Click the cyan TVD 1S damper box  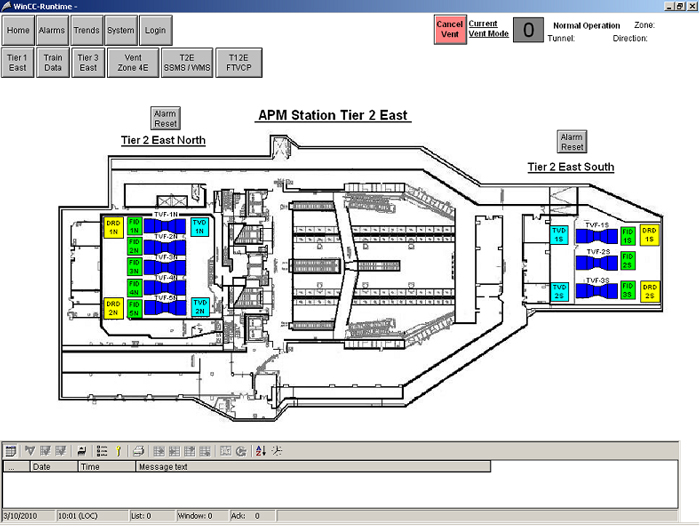click(x=560, y=235)
